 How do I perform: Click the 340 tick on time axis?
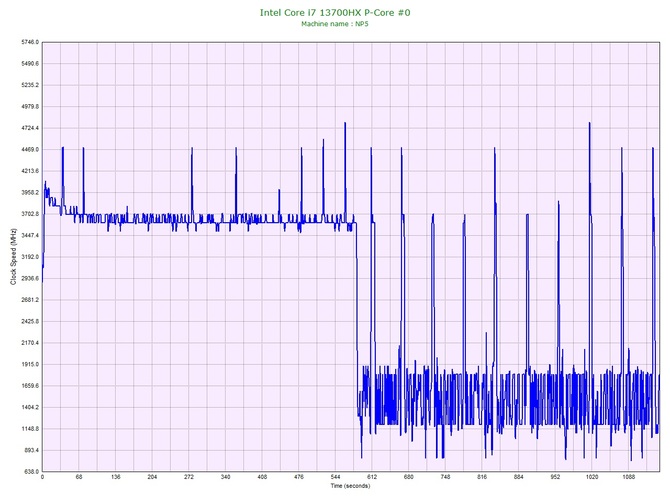click(x=226, y=477)
